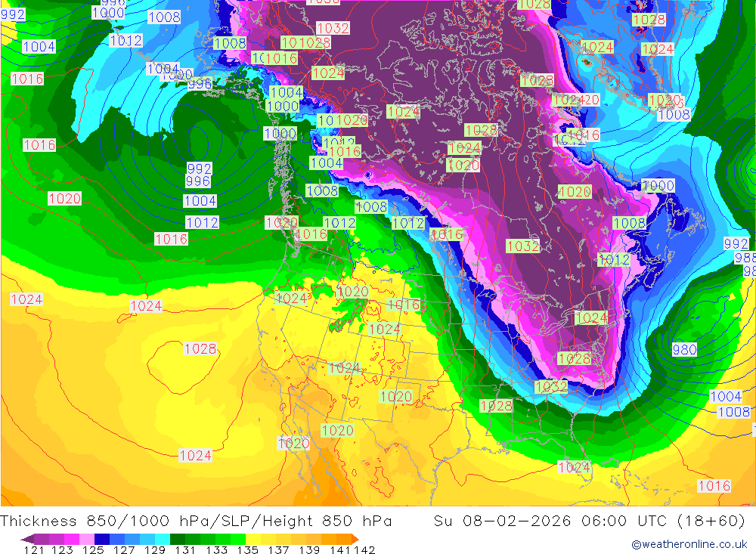Click the purple left arrow end of legend
The width and height of the screenshot is (756, 554).
tap(27, 539)
